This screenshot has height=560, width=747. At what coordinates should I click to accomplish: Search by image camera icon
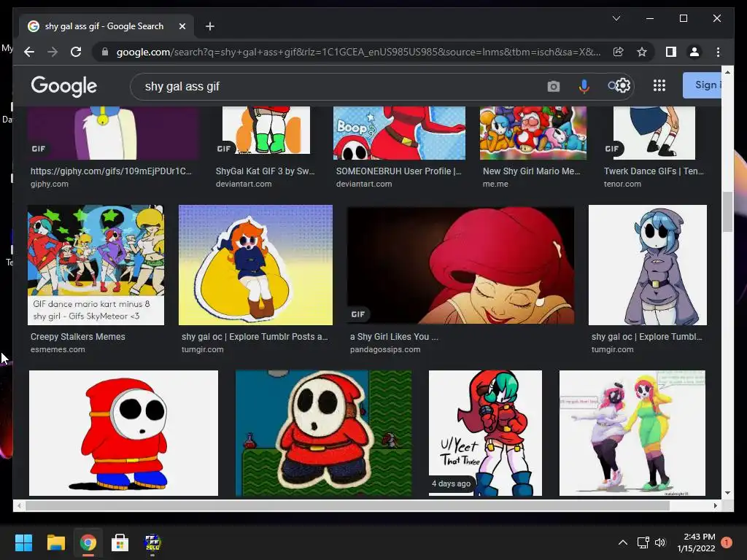coord(553,86)
